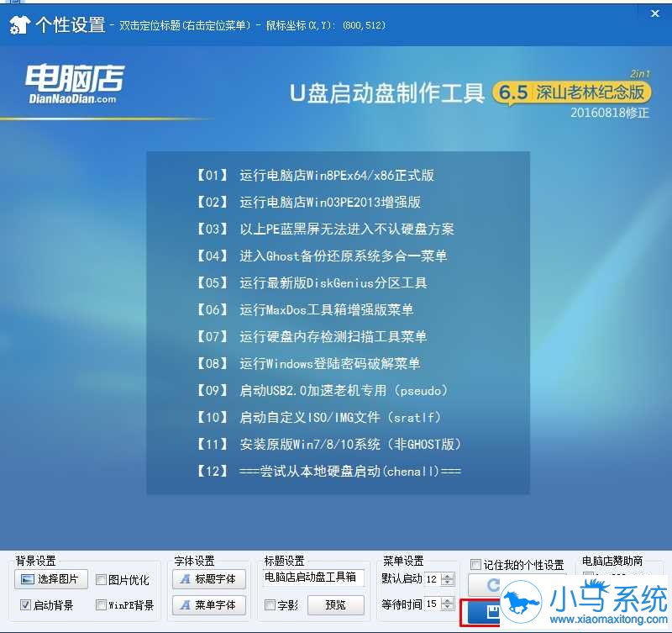The height and width of the screenshot is (633, 672).
Task: Select menu entry 【04】 进入Ghost备份还原系统多合一菜单
Action: (321, 256)
